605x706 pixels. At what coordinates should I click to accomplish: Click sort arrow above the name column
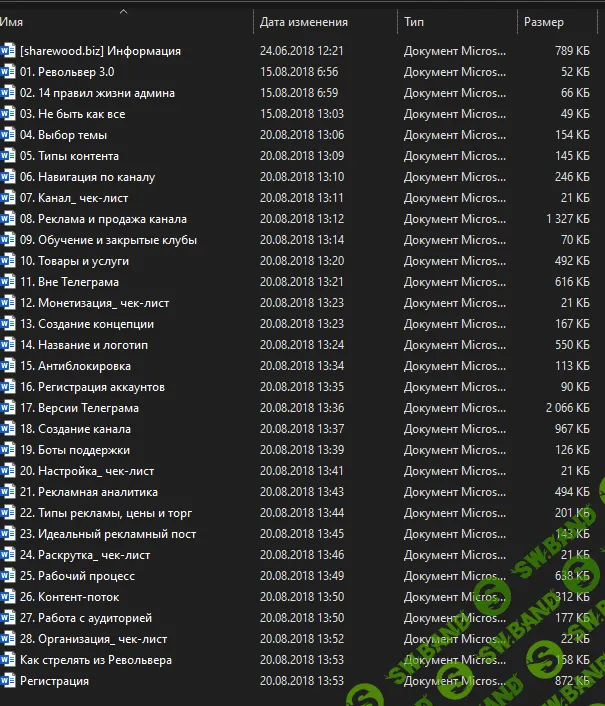123,11
